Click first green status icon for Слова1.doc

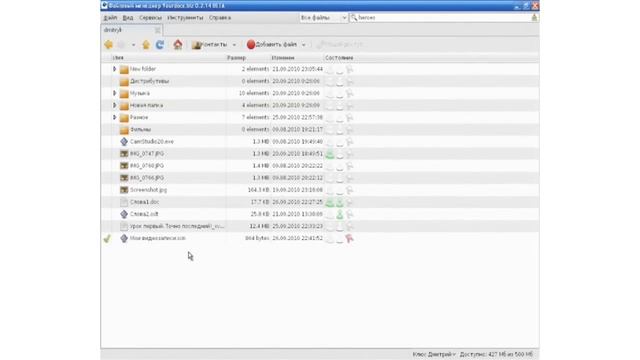click(x=330, y=202)
